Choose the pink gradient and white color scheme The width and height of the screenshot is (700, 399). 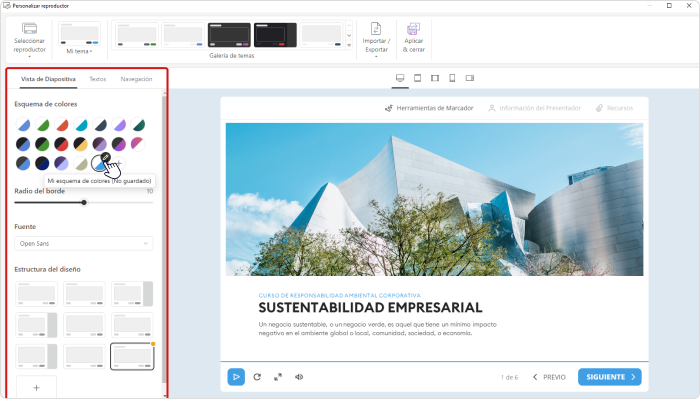[138, 144]
